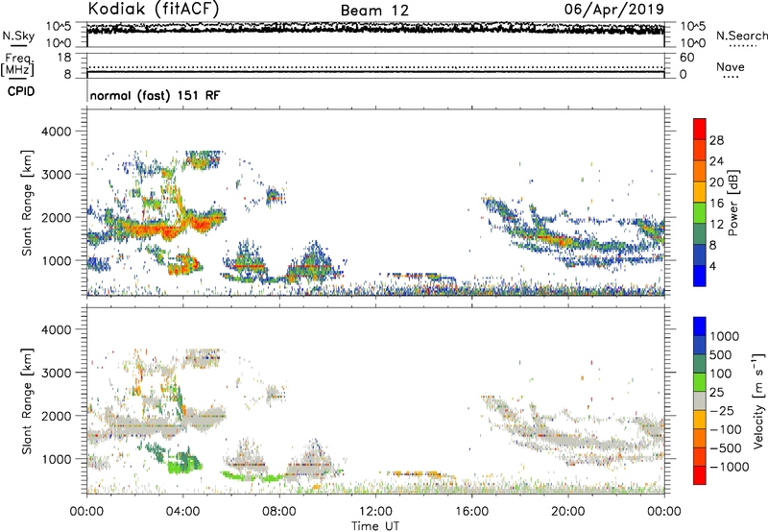Viewport: 768px width, 532px height.
Task: Select the "20:00" time axis label
Action: 567,512
